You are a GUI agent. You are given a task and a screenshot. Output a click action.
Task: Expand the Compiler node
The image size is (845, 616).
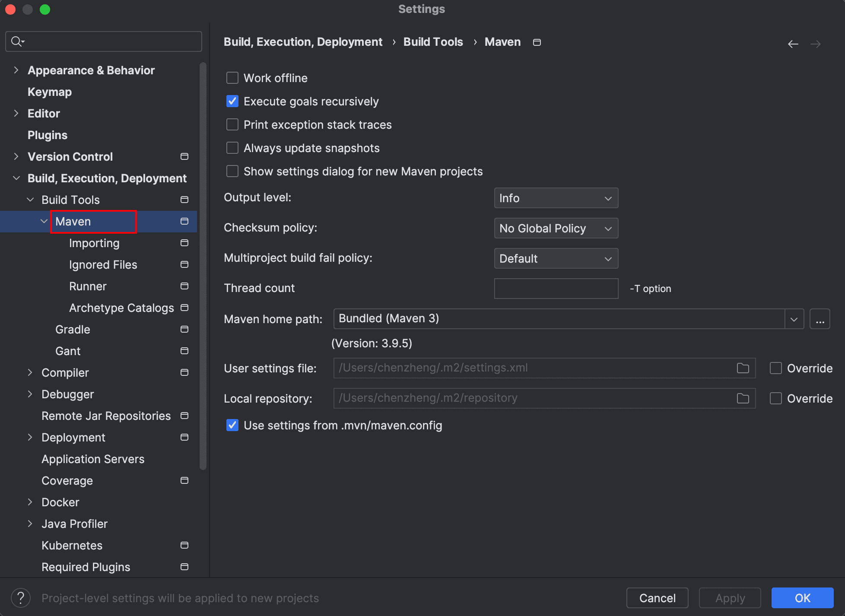pos(30,372)
